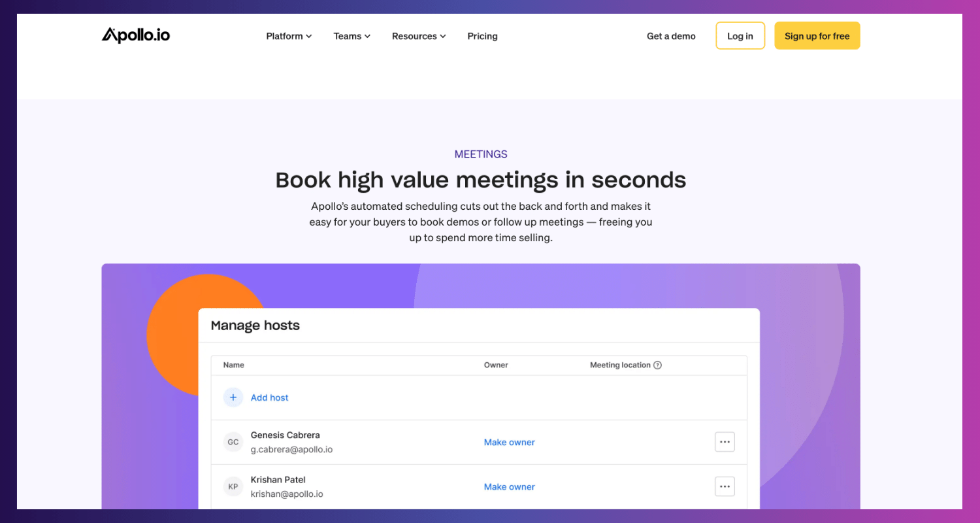Image resolution: width=980 pixels, height=523 pixels.
Task: Click the Get a demo link
Action: coord(671,36)
